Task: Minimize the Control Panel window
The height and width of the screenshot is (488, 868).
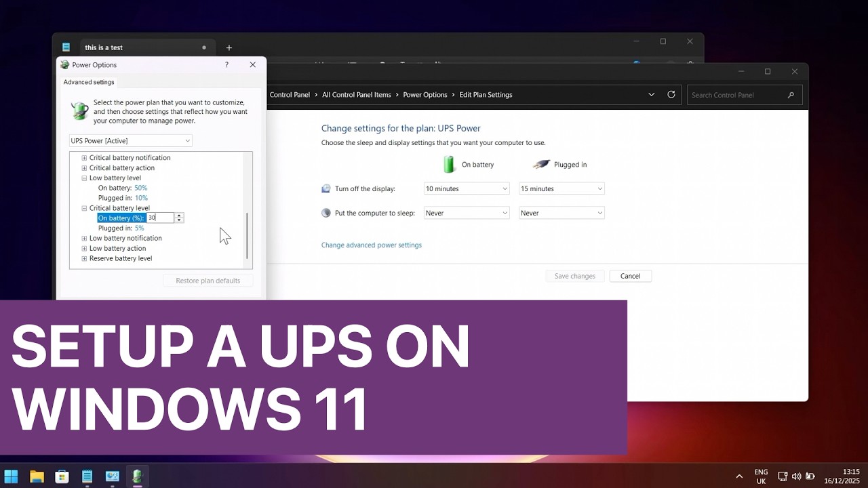Action: tap(741, 72)
